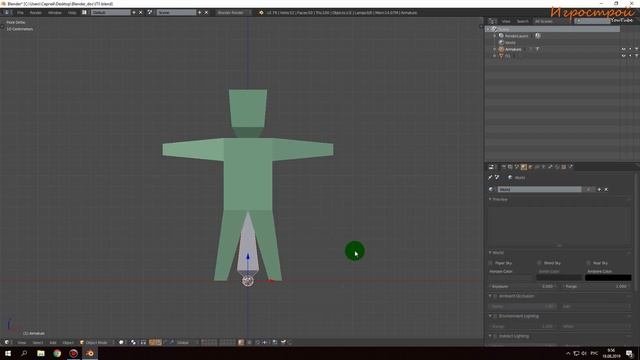
Task: Open the Properties editor type selector
Action: coord(491,167)
